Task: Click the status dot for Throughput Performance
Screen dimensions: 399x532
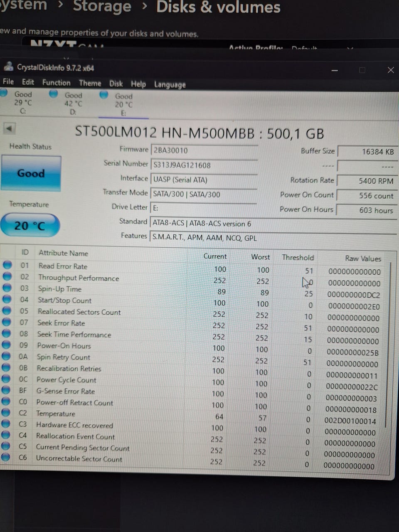Action: click(7, 276)
